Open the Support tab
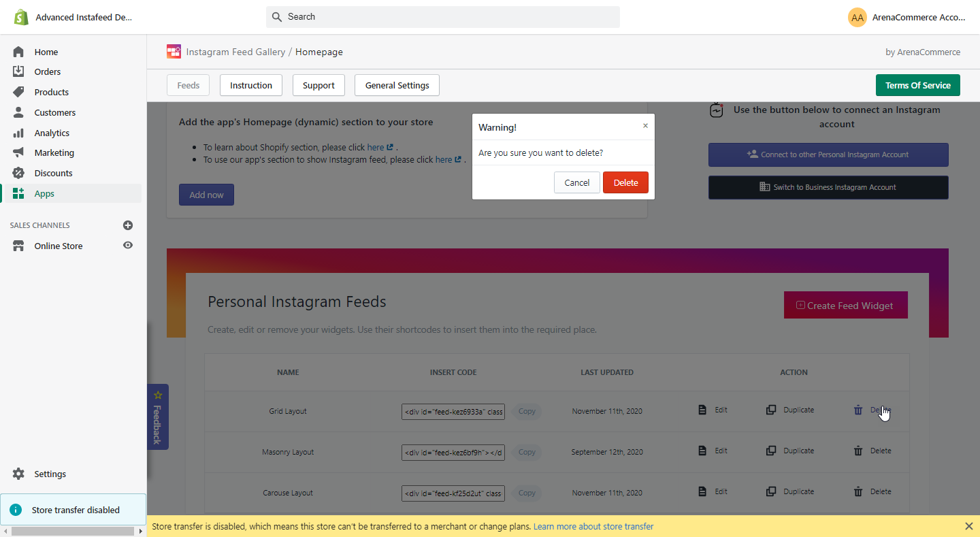Screen dimensions: 980x537 pyautogui.click(x=318, y=85)
